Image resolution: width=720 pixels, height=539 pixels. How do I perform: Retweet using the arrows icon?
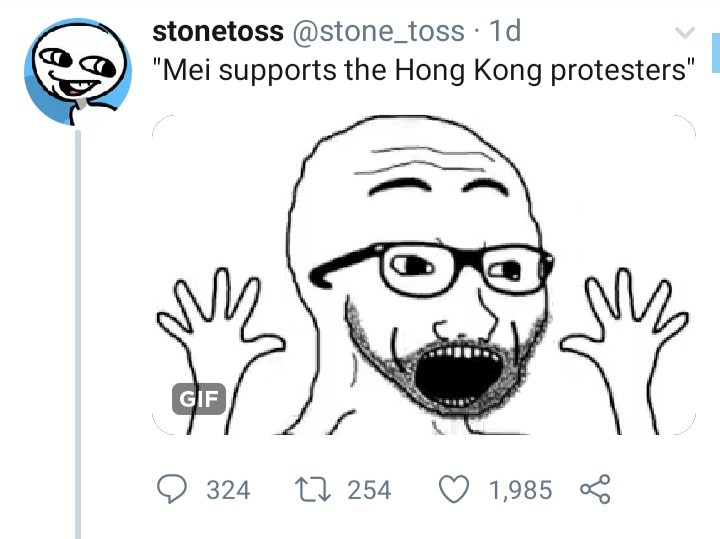tap(313, 489)
